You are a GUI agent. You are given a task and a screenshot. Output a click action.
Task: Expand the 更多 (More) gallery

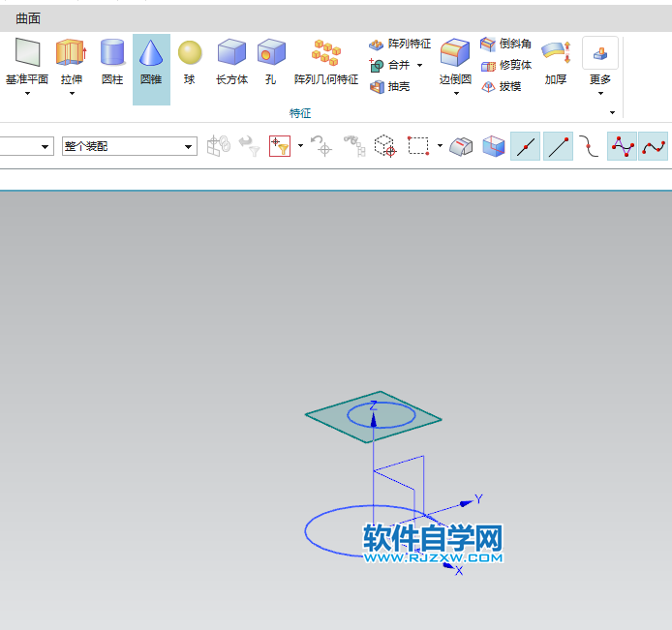(600, 94)
